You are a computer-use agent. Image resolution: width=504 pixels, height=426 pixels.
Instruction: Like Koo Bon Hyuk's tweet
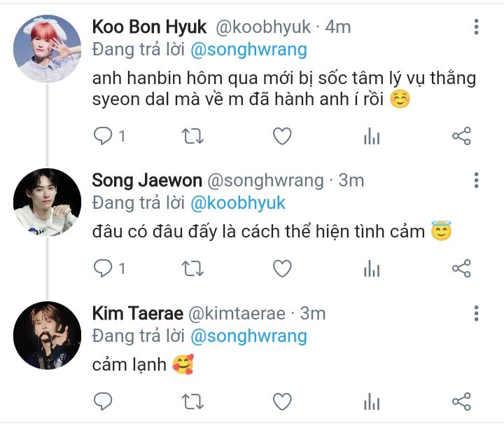[281, 136]
